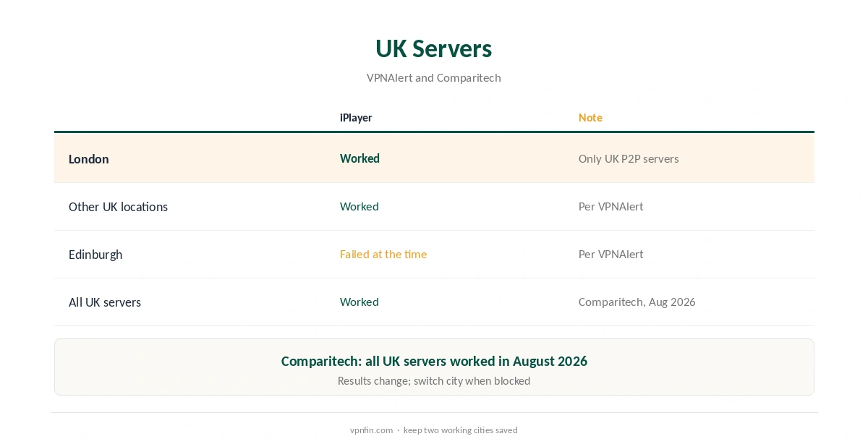Click the 'Only UK P2P servers' note
This screenshot has width=868, height=444.
pos(629,158)
